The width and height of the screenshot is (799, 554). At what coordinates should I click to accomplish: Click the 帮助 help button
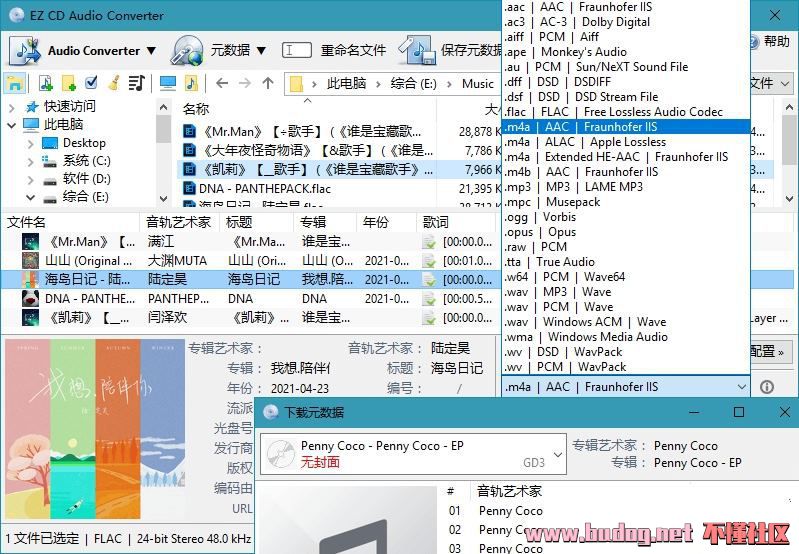768,42
